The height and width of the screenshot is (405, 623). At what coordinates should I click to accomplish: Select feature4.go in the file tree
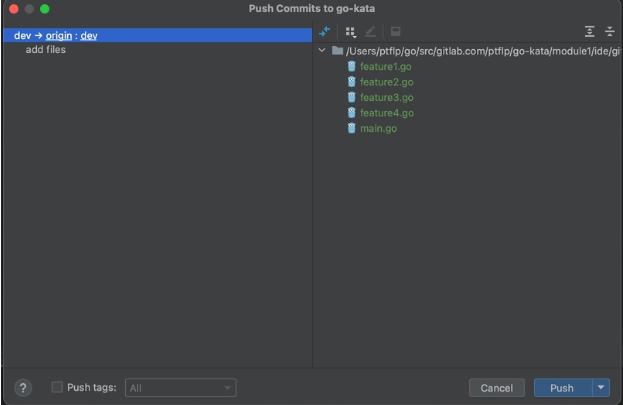pyautogui.click(x=386, y=113)
